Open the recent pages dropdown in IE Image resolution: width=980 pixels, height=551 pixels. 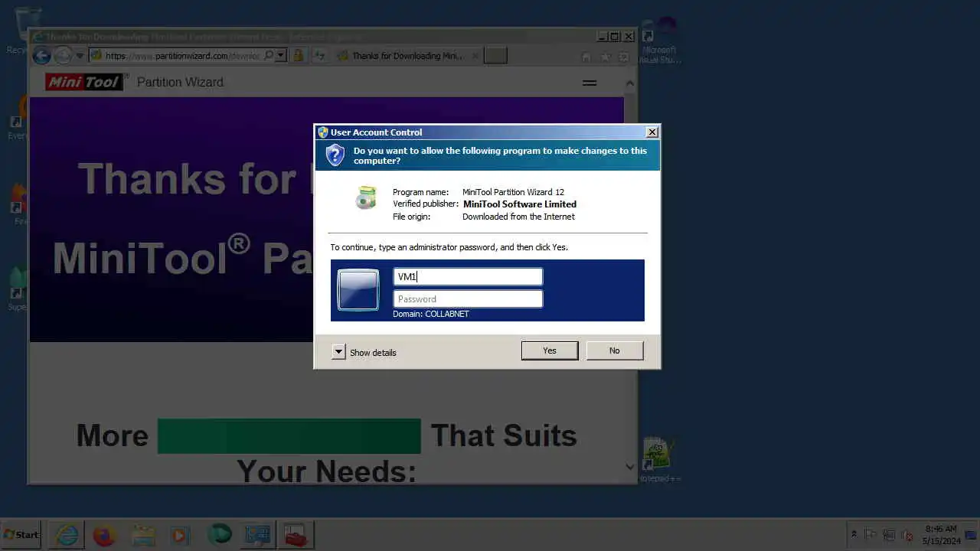(x=80, y=56)
